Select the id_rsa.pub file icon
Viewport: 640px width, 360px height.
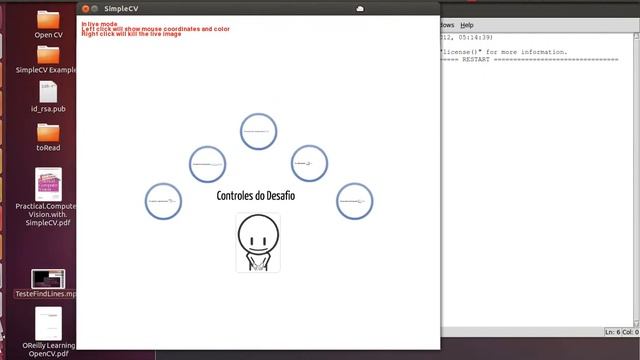(48, 91)
